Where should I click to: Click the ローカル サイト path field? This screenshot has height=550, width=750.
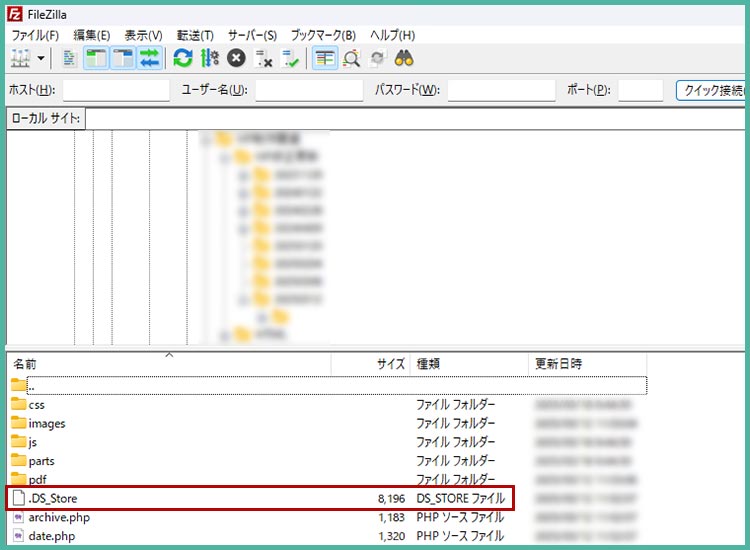click(415, 119)
